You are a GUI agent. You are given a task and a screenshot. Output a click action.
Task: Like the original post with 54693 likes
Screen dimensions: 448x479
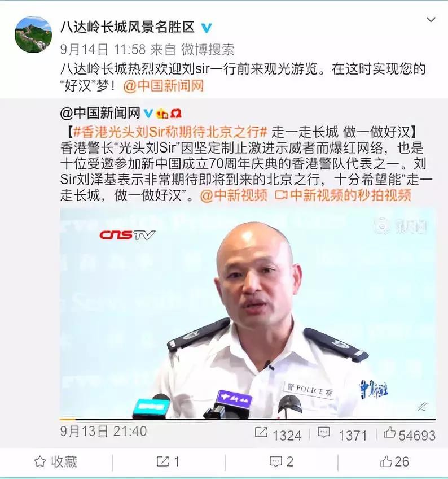click(409, 434)
